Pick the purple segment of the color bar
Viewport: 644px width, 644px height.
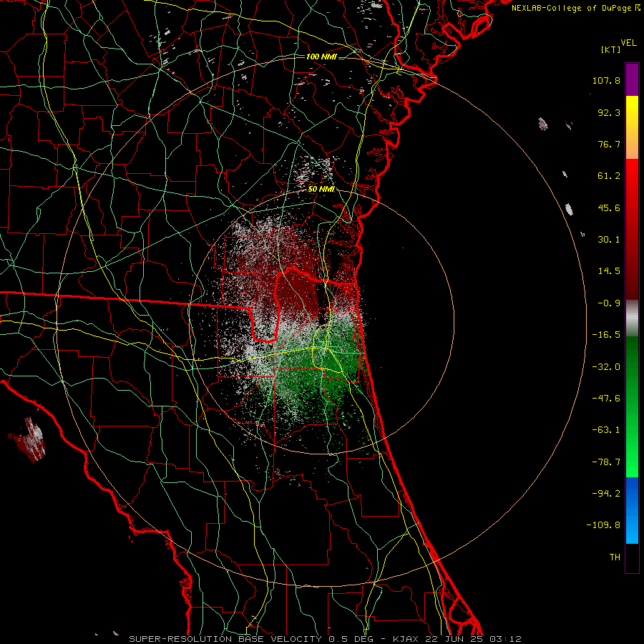[x=632, y=79]
